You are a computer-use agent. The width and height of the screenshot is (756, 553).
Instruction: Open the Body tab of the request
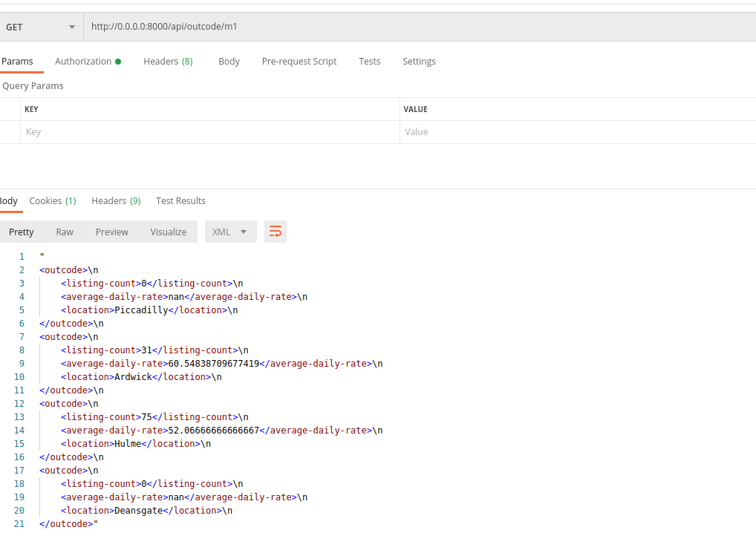[229, 62]
